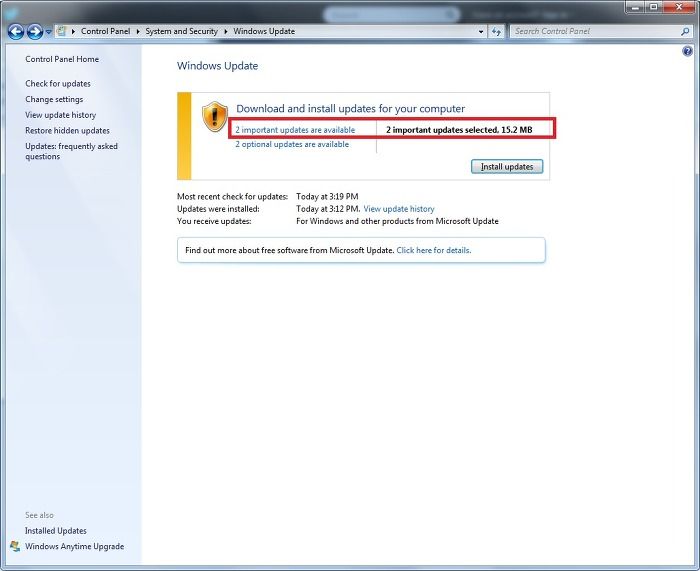Screen dimensions: 700x571
Task: Click the yellow shield warning icon
Action: click(215, 116)
